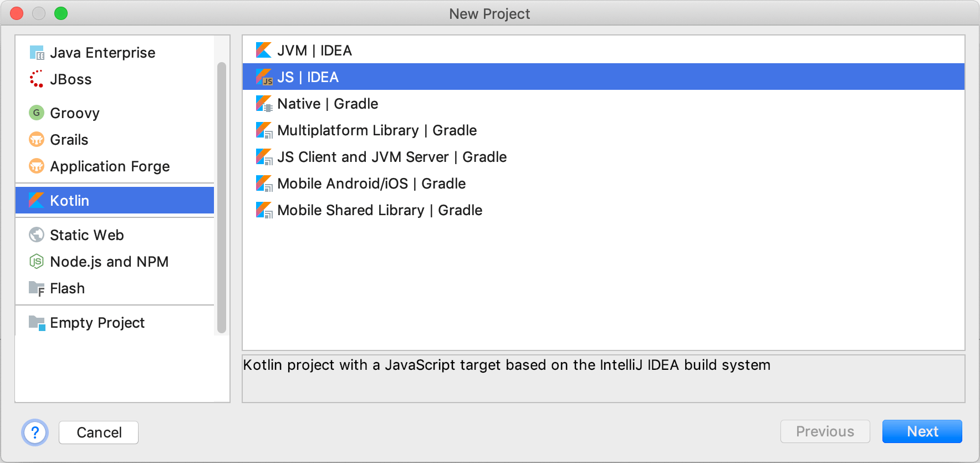Select JBoss in the sidebar list
This screenshot has height=463, width=980.
pyautogui.click(x=115, y=79)
